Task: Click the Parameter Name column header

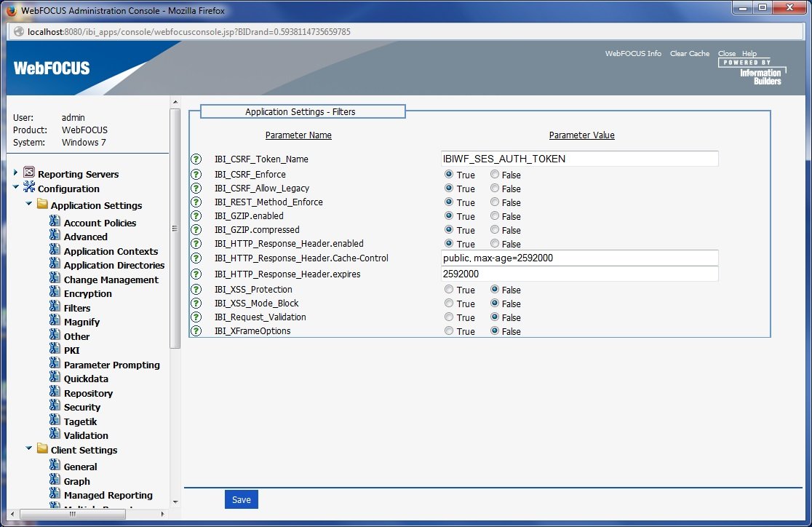Action: click(298, 135)
